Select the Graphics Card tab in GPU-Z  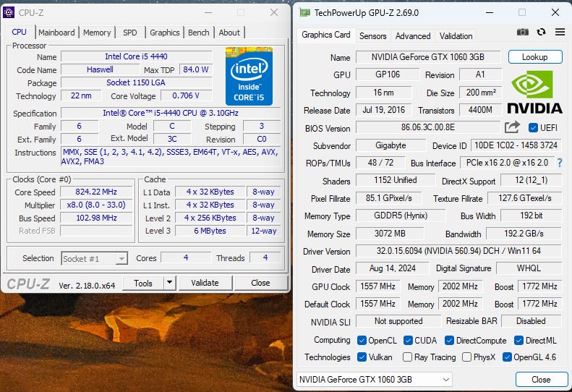tap(325, 35)
